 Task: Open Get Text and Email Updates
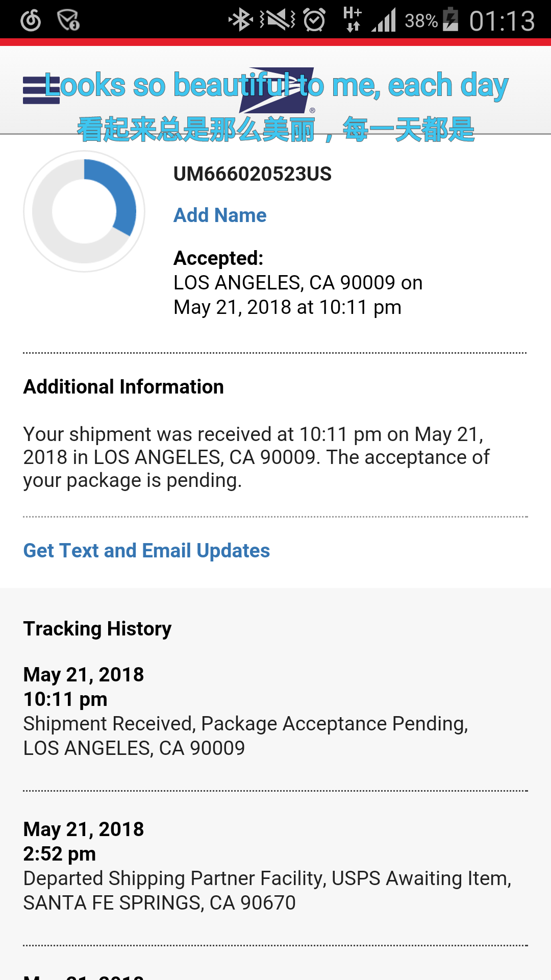coord(146,551)
